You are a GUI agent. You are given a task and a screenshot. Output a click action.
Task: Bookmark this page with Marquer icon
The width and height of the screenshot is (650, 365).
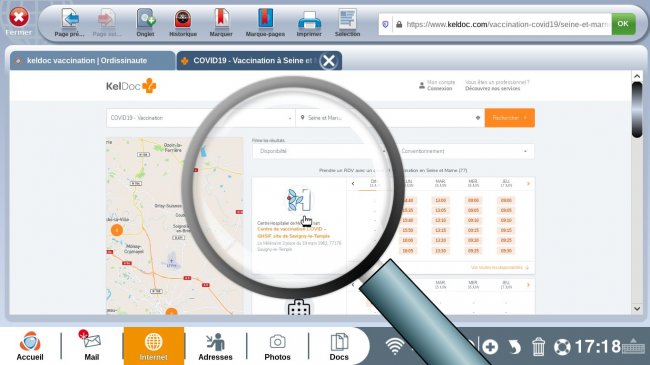point(221,23)
